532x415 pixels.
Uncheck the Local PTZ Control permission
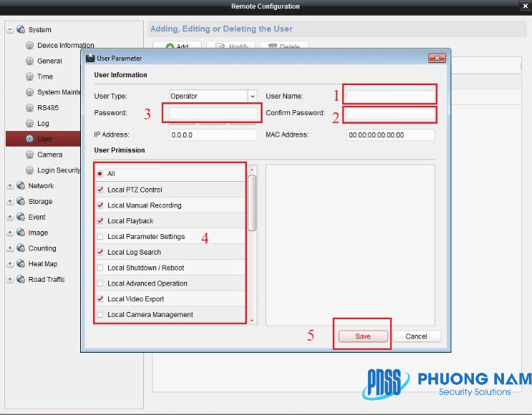pos(100,190)
